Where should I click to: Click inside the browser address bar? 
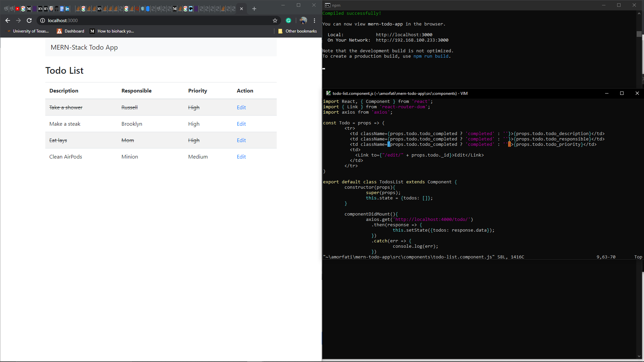[134, 20]
